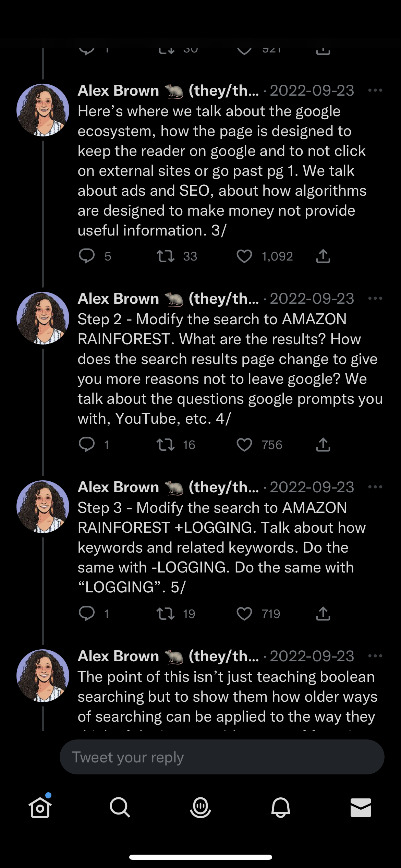The image size is (401, 868).
Task: Like the Step 3 tweet with 719 likes
Action: tap(244, 613)
